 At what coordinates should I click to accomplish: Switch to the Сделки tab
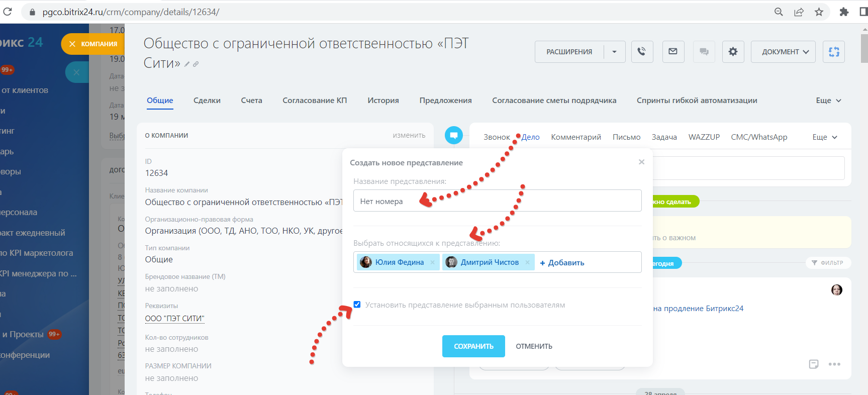pyautogui.click(x=207, y=101)
